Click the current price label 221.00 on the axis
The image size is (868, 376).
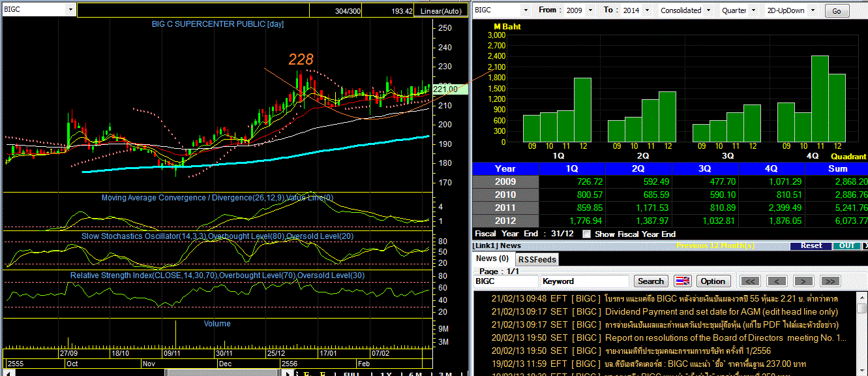tap(451, 89)
